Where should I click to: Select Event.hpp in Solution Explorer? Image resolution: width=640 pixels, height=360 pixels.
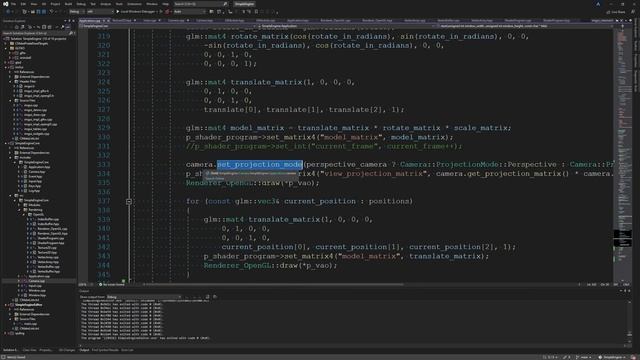[36, 177]
